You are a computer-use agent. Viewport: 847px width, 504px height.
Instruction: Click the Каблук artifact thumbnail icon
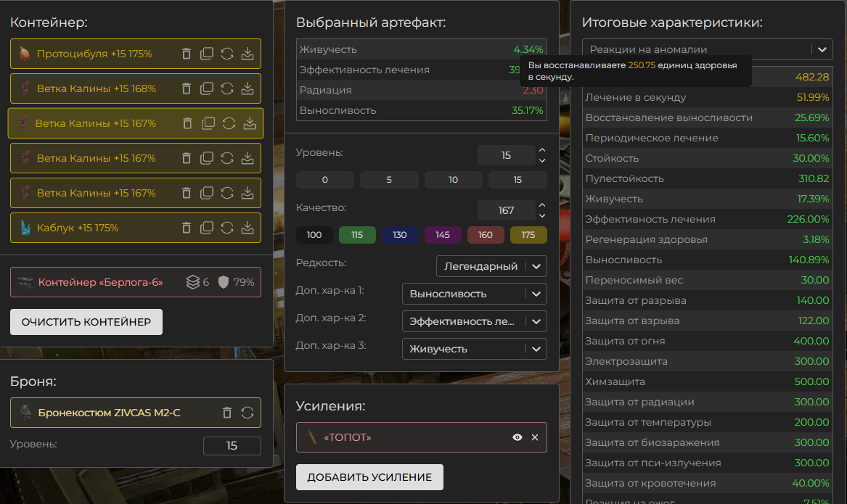coord(25,228)
